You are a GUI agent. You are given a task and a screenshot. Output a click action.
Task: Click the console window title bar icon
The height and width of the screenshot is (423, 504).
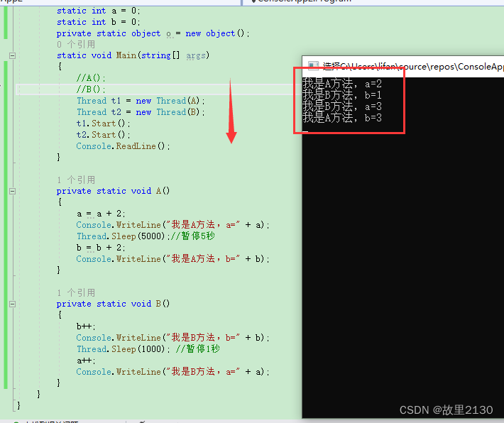tap(312, 67)
